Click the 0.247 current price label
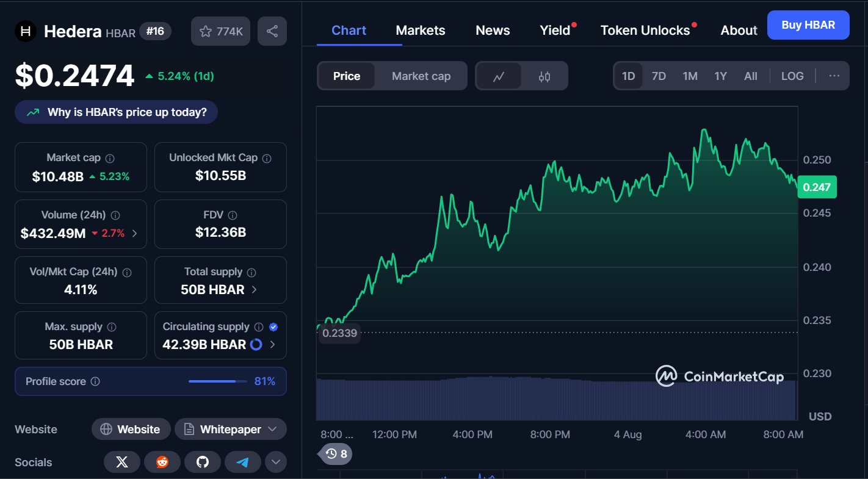The width and height of the screenshot is (868, 479). [817, 187]
